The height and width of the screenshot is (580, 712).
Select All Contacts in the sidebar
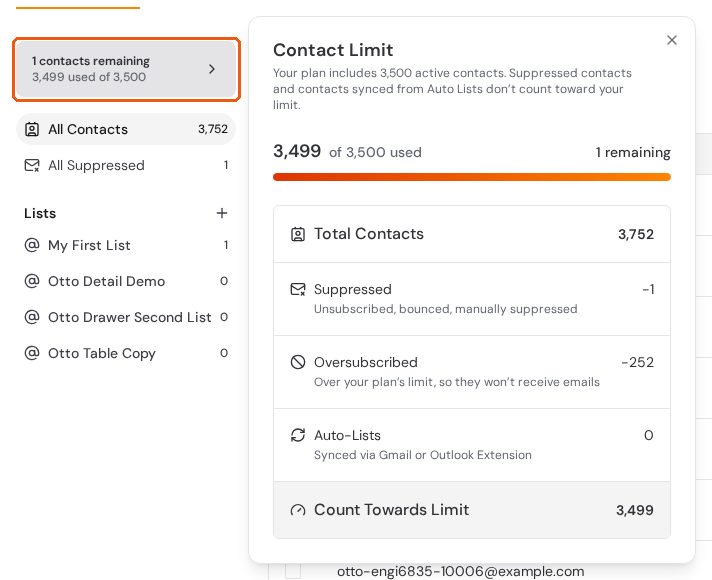point(126,129)
